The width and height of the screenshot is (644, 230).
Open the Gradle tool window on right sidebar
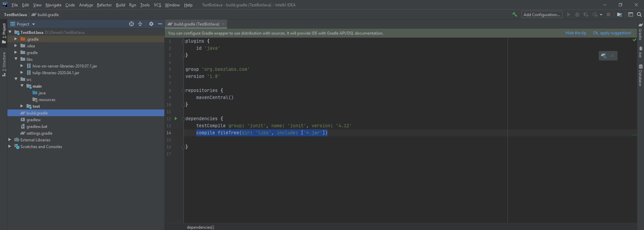[640, 32]
